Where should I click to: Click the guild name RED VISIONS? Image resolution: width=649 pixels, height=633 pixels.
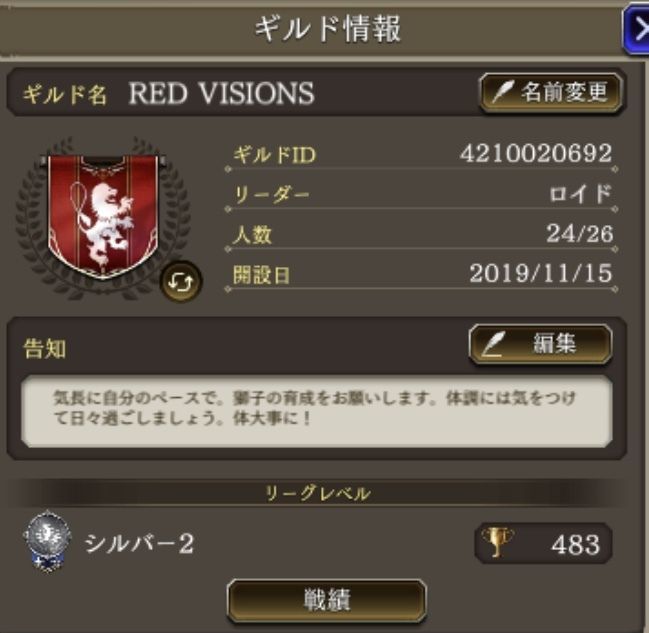221,93
